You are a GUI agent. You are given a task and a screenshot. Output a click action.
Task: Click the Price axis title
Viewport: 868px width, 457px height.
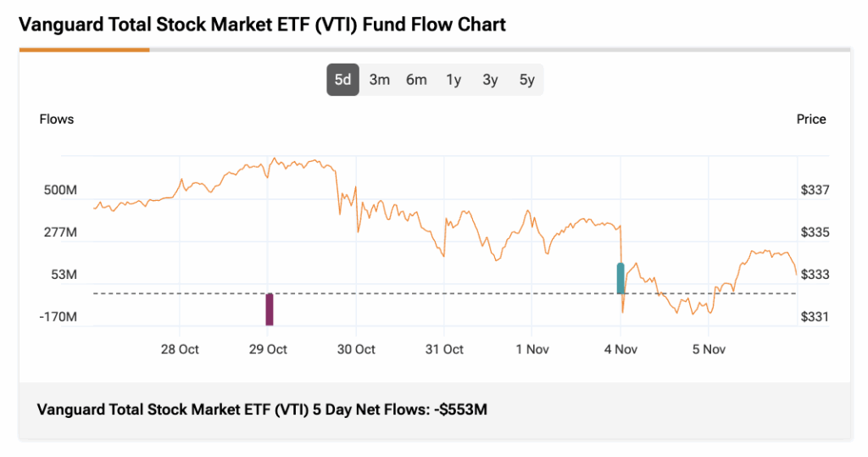(x=811, y=120)
